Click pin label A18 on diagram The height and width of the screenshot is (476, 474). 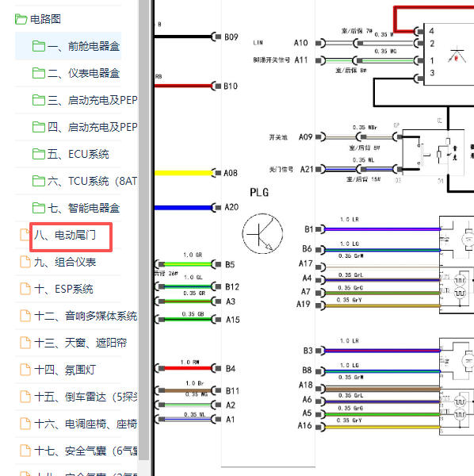(x=306, y=386)
